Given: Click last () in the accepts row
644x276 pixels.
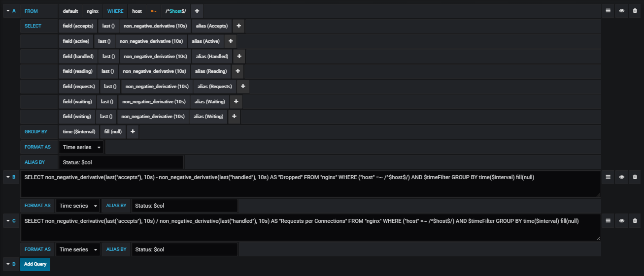Looking at the screenshot, I should [108, 26].
